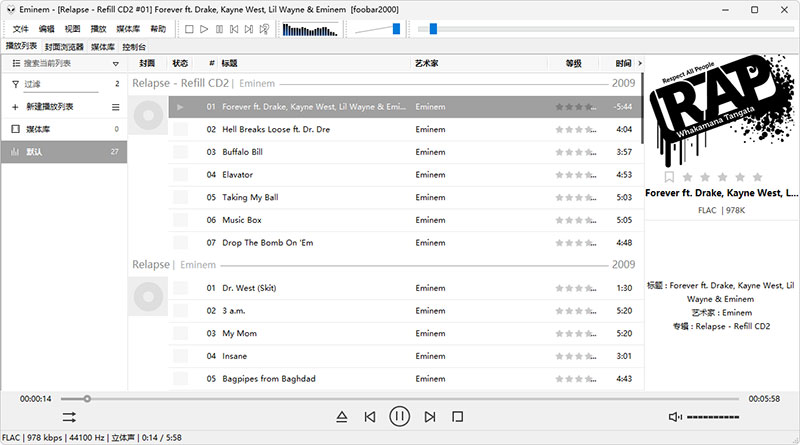The width and height of the screenshot is (800, 445).
Task: Skip to next track in bottom controls
Action: pos(430,416)
